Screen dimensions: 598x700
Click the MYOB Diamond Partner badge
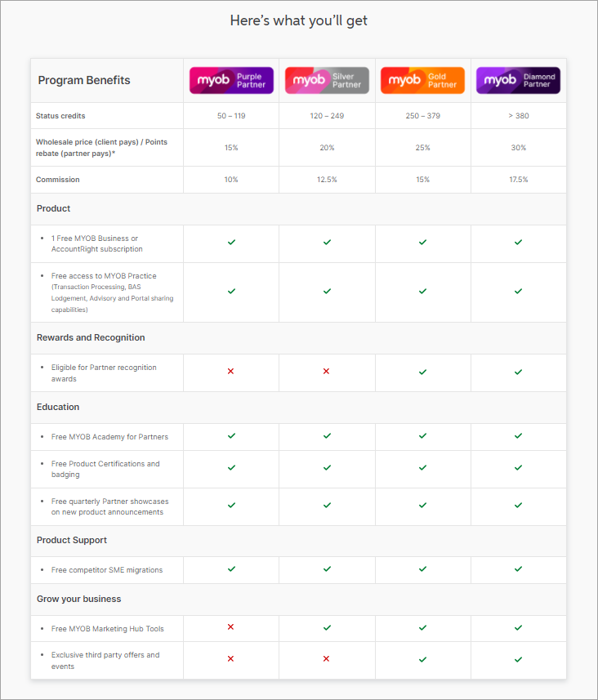[x=518, y=80]
